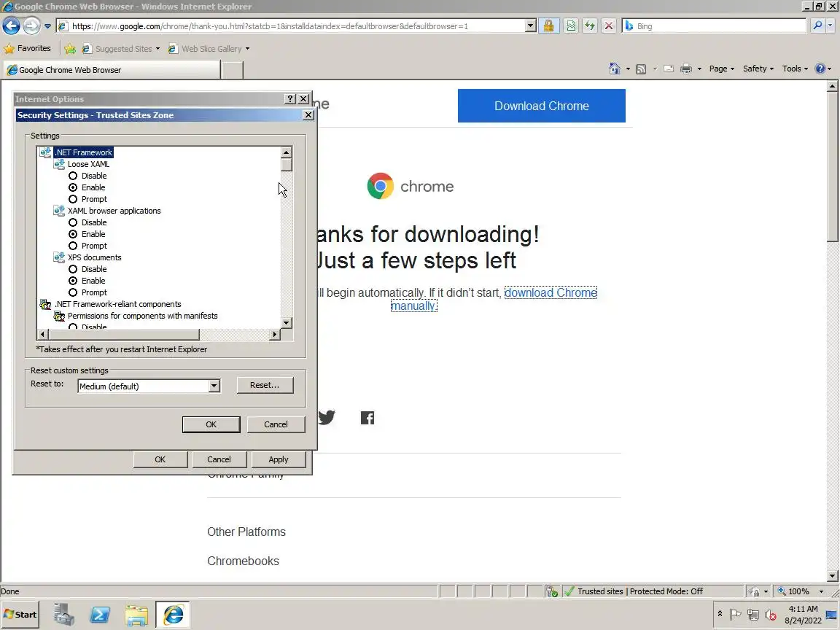Open the Facebook icon on the page
Viewport: 840px width, 630px height.
(x=367, y=418)
